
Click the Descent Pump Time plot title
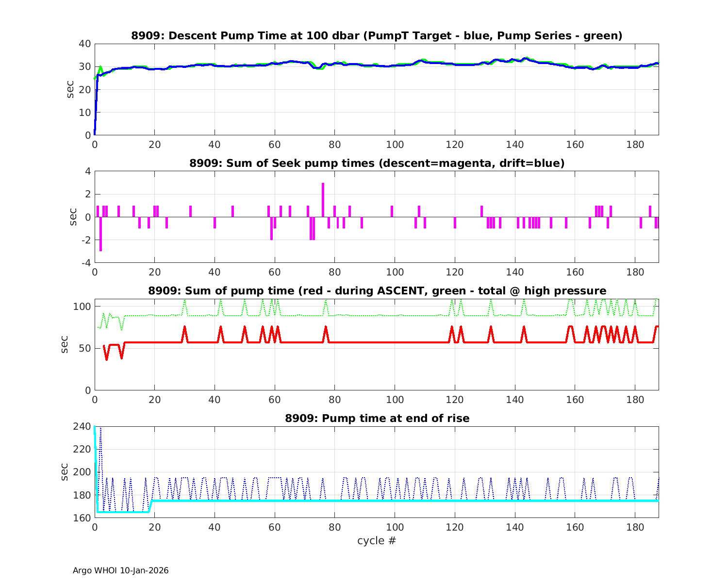(x=377, y=36)
